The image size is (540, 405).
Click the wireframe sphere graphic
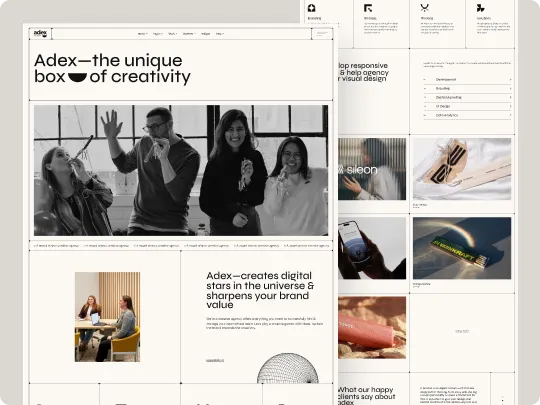tap(288, 368)
